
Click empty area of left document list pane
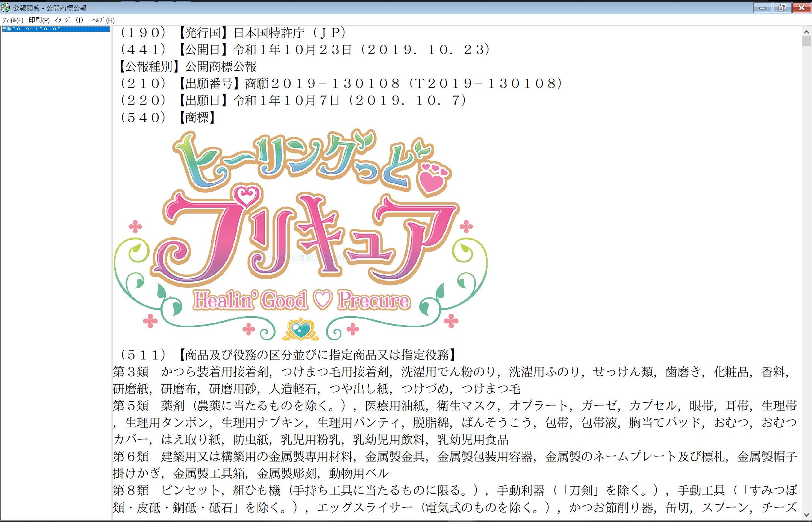click(x=56, y=263)
